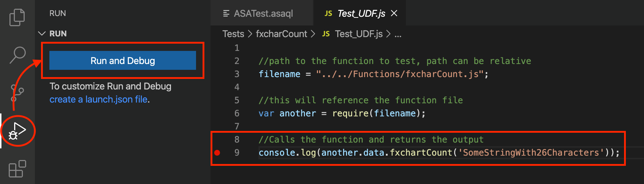Screen dimensions: 644x184
Task: Open the Search magnifier icon
Action: [x=17, y=55]
